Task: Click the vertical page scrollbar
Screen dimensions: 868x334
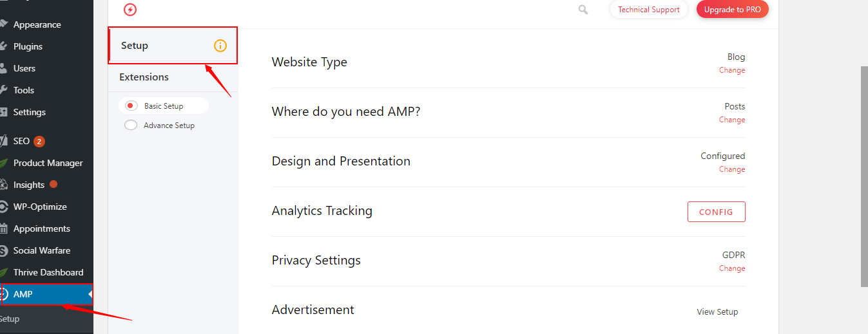Action: click(864, 174)
